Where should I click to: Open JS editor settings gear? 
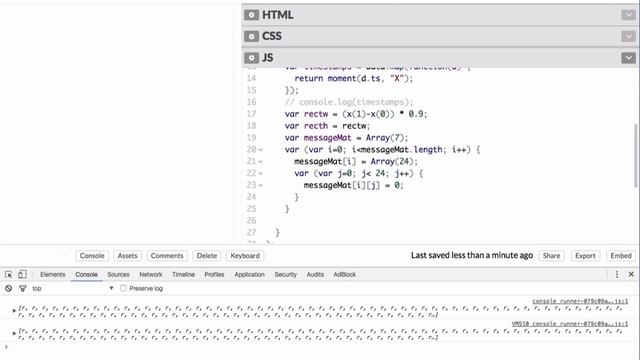(x=251, y=58)
